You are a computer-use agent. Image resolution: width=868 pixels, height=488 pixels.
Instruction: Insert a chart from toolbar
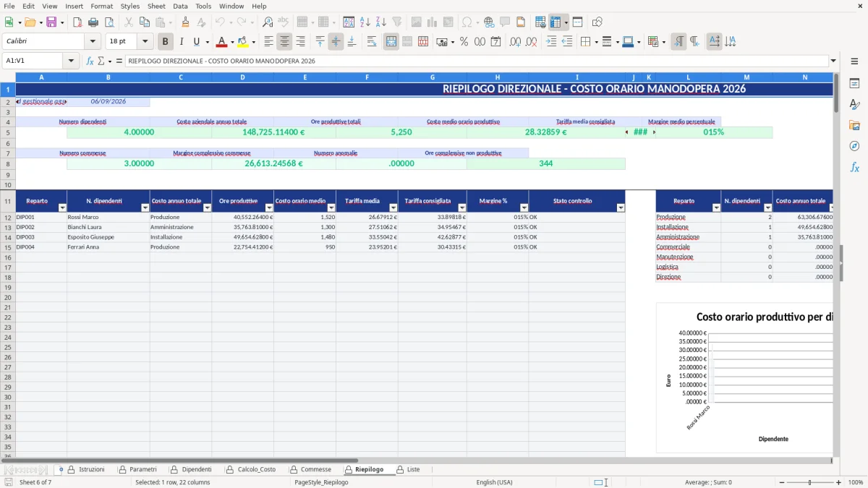433,22
